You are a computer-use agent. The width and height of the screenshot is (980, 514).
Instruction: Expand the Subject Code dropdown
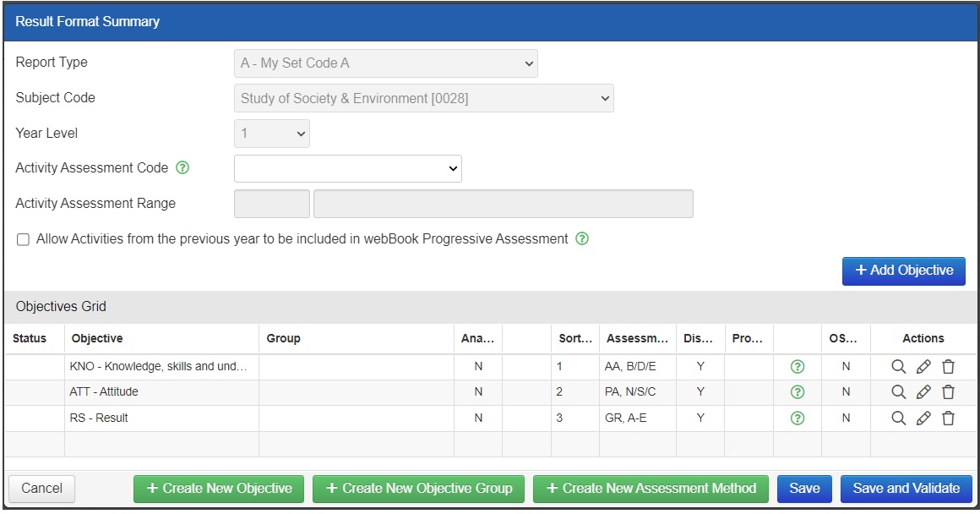click(423, 98)
